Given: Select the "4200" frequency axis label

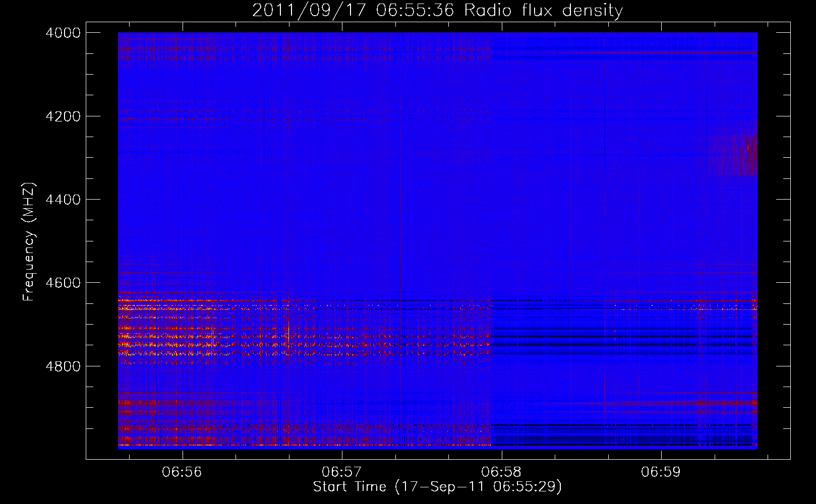Looking at the screenshot, I should coord(63,116).
